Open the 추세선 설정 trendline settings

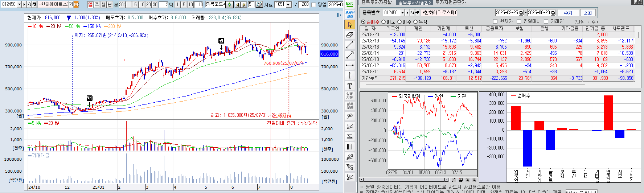tap(349, 15)
